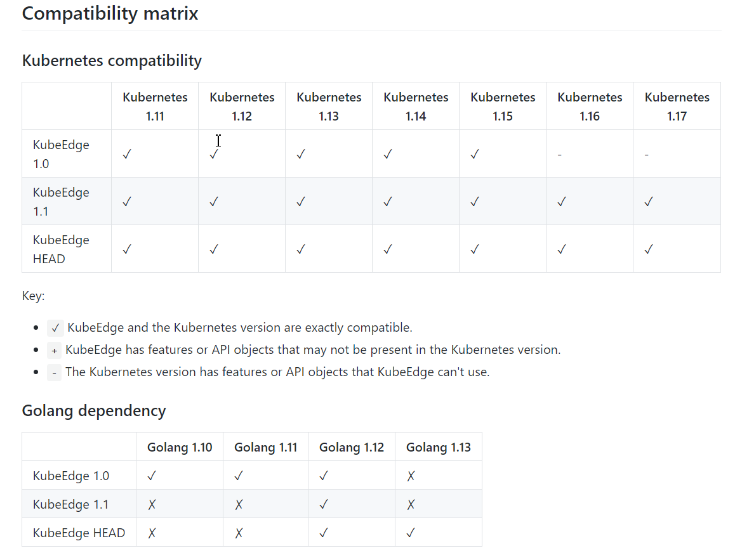Click the plus symbol in the Key list
Viewport: 742px width, 560px height.
(55, 351)
